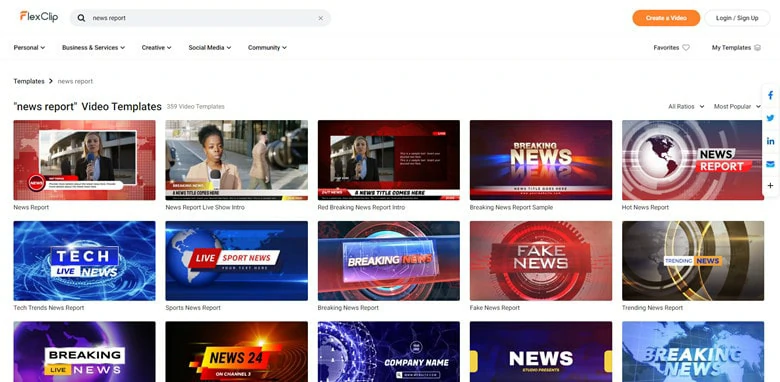Share page via Twitter icon

point(771,118)
